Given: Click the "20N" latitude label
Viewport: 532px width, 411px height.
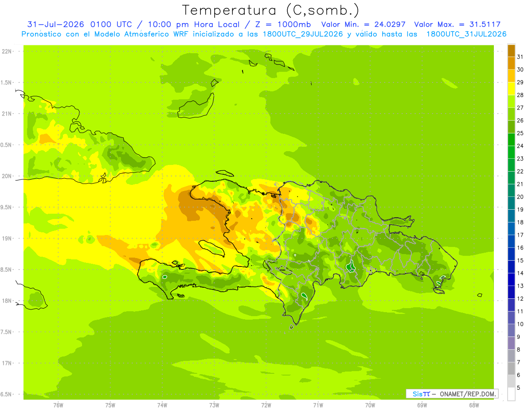Looking at the screenshot, I should coord(7,176).
